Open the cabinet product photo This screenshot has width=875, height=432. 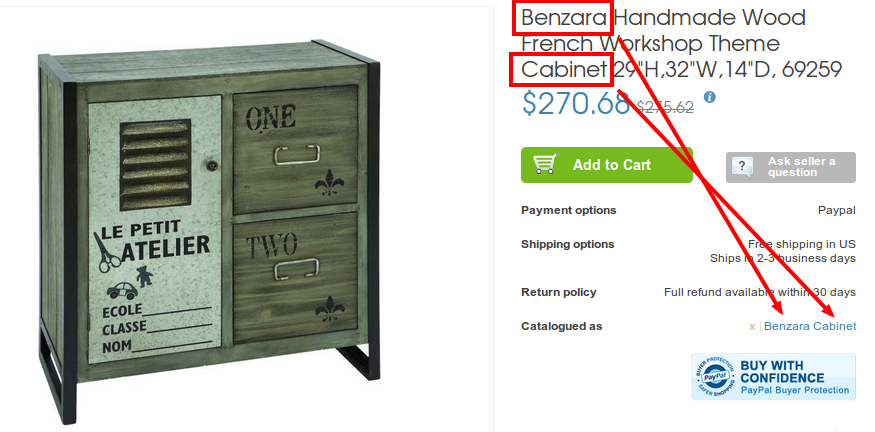209,232
